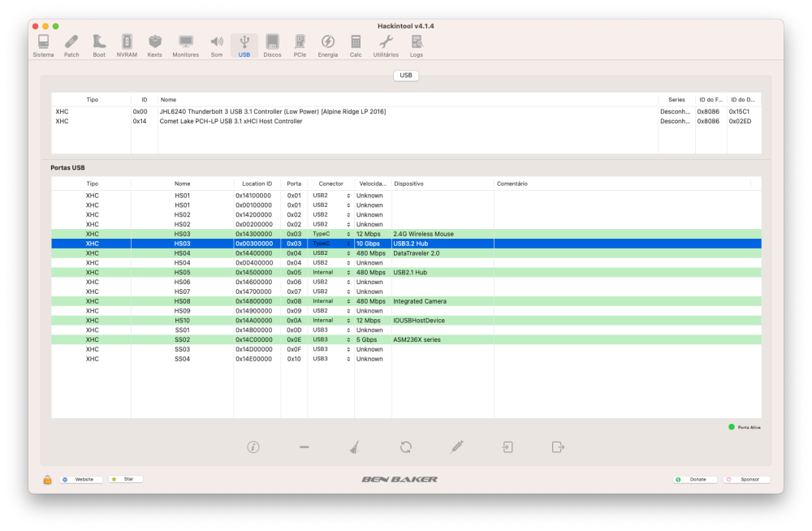Click the export icon
Screen dimensions: 812x531
pyautogui.click(x=558, y=447)
